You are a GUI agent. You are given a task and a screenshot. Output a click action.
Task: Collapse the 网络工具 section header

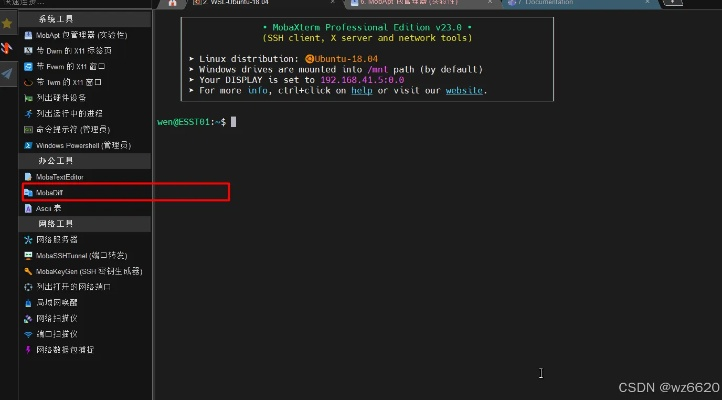point(84,223)
